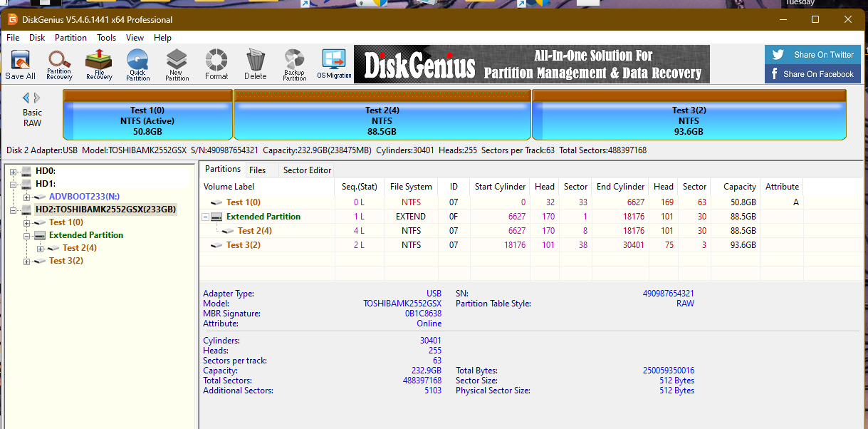
Task: Collapse Extended Partition row in the partition table
Action: click(205, 217)
